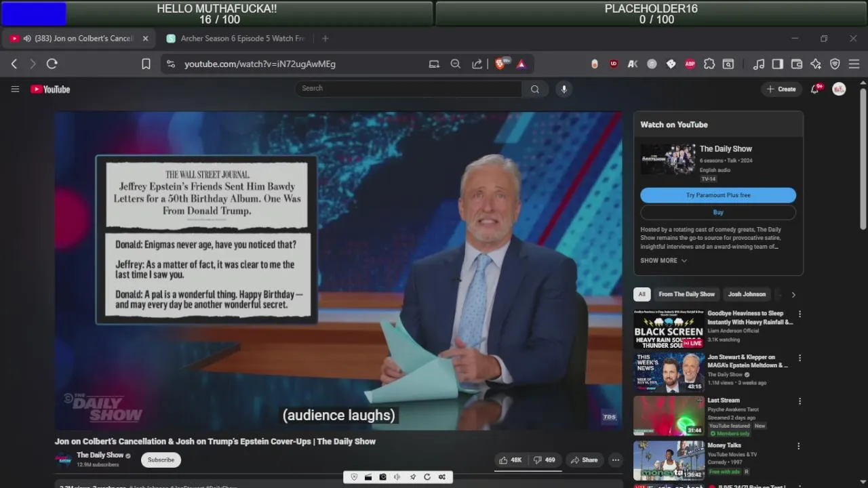Open more actions three-dot menu under video
Screen dimensions: 868x488
[x=616, y=460]
